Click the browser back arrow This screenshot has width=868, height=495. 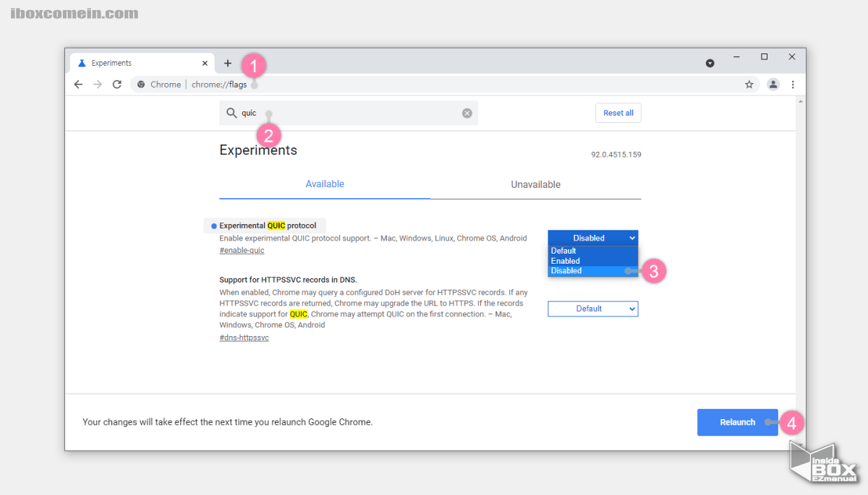pyautogui.click(x=79, y=85)
